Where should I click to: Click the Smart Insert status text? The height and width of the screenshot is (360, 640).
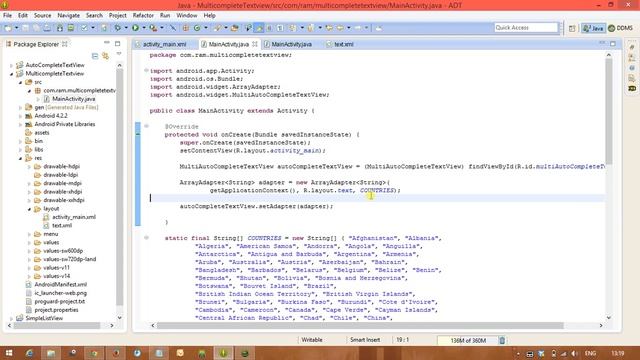pyautogui.click(x=365, y=340)
